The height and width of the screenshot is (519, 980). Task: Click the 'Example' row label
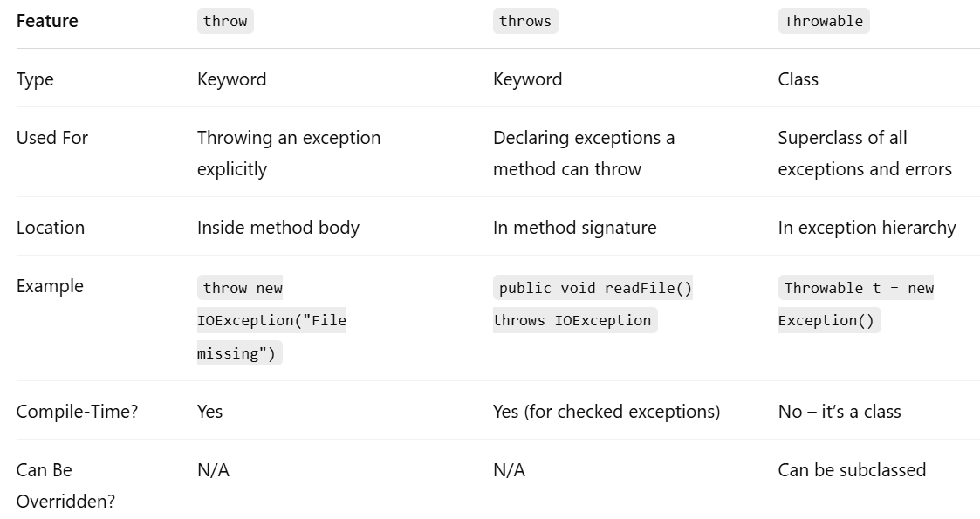(x=50, y=286)
